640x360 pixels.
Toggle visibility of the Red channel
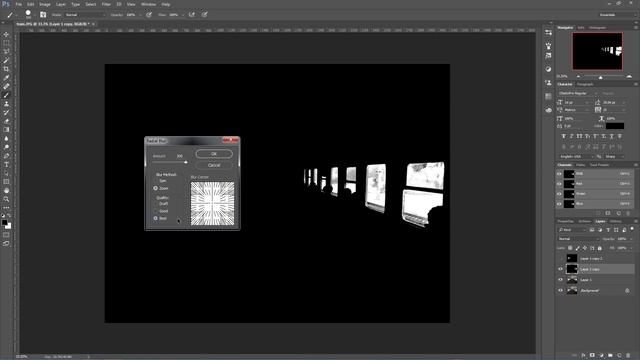tap(559, 184)
